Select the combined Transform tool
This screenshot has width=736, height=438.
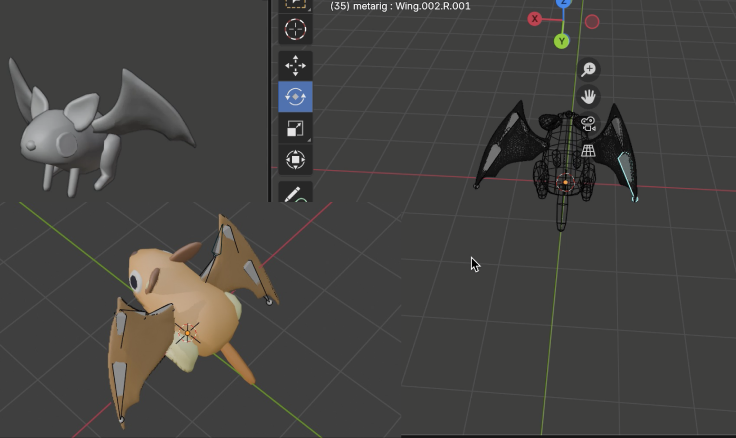click(x=295, y=159)
